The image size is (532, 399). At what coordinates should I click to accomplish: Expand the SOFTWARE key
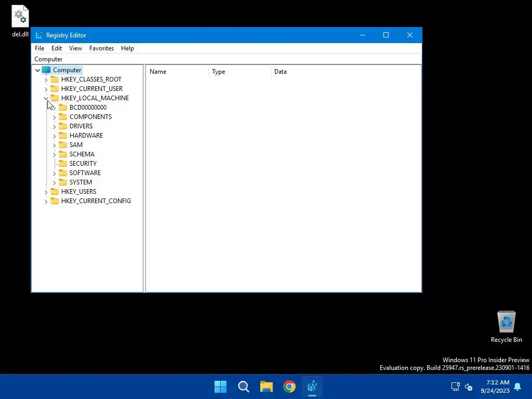[54, 174]
